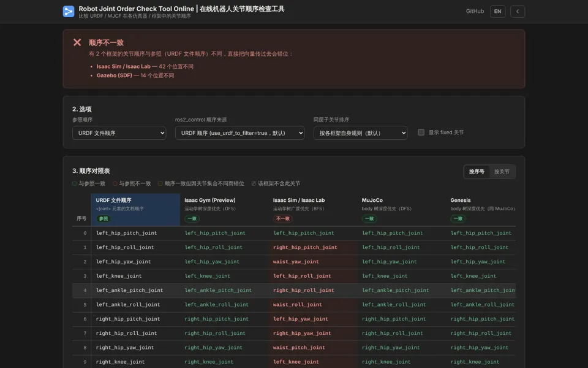Expand the 同层子关节排序 dropdown

coord(360,133)
